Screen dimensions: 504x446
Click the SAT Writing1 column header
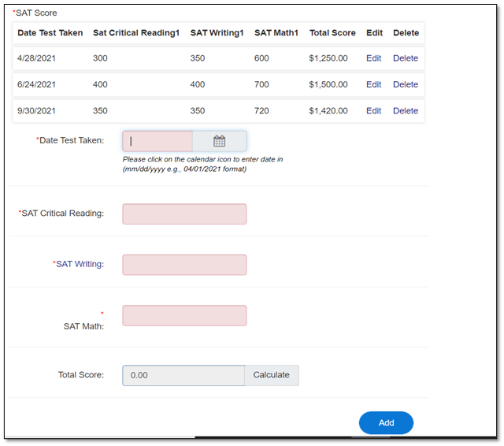point(217,33)
